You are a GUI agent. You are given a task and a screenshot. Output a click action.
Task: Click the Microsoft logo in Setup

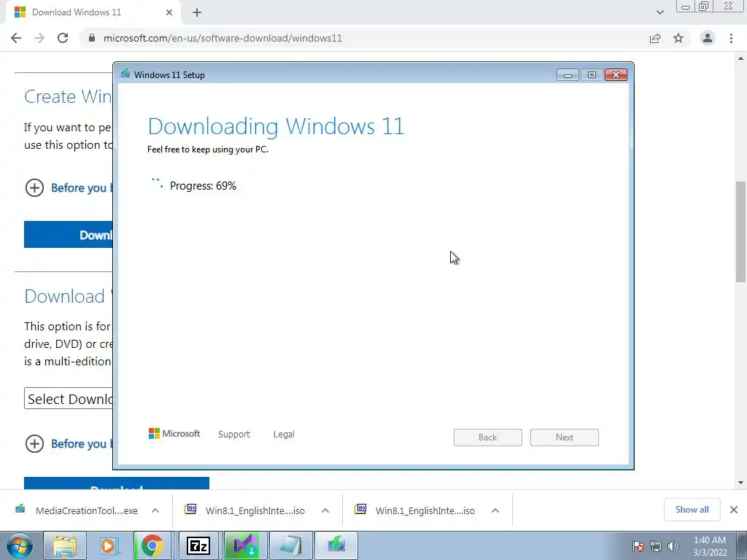click(x=174, y=433)
